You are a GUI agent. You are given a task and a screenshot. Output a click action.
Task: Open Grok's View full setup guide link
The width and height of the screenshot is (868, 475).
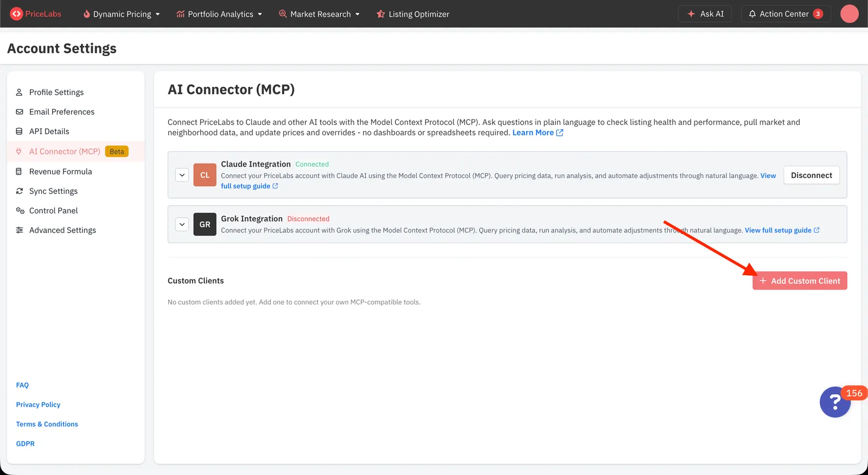point(782,230)
